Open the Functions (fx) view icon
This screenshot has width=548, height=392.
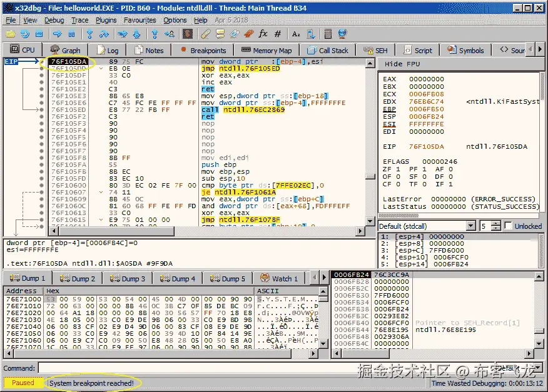[263, 34]
